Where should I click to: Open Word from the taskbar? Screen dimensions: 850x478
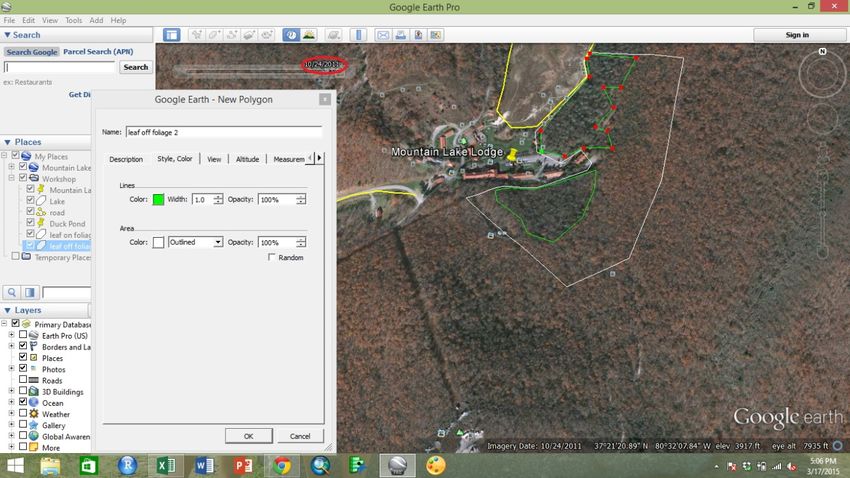point(204,466)
